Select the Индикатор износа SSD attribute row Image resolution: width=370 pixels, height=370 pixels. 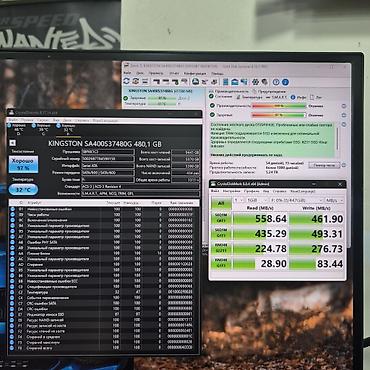click(104, 314)
